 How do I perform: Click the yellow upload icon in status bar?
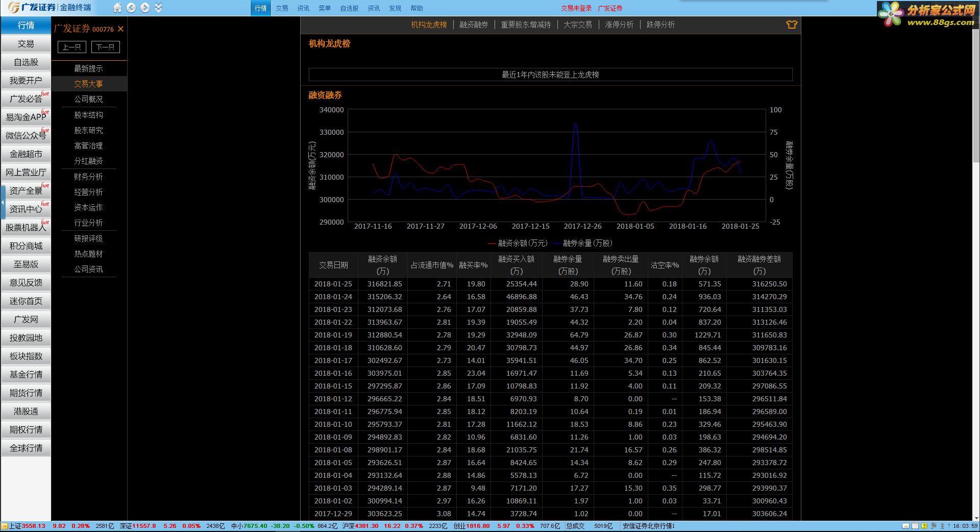tap(924, 526)
